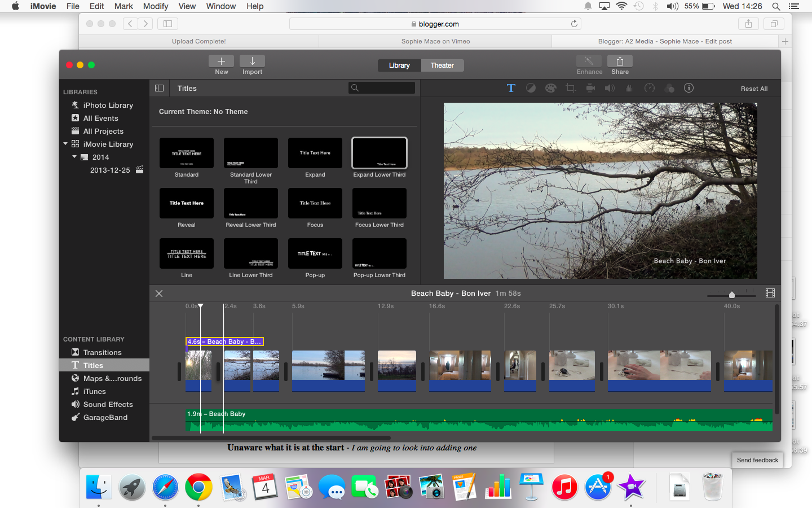Open the Volume adjustment tool
The height and width of the screenshot is (508, 812).
[x=610, y=88]
